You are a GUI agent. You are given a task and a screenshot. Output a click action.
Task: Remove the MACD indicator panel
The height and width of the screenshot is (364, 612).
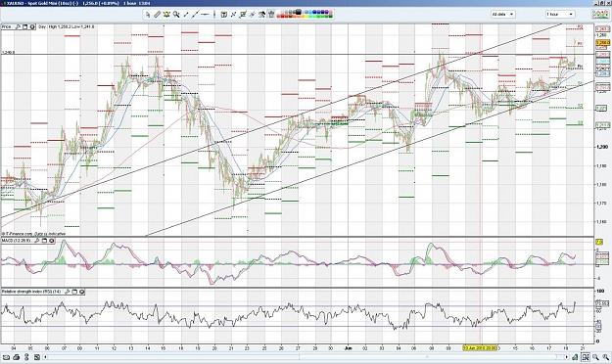(x=52, y=241)
